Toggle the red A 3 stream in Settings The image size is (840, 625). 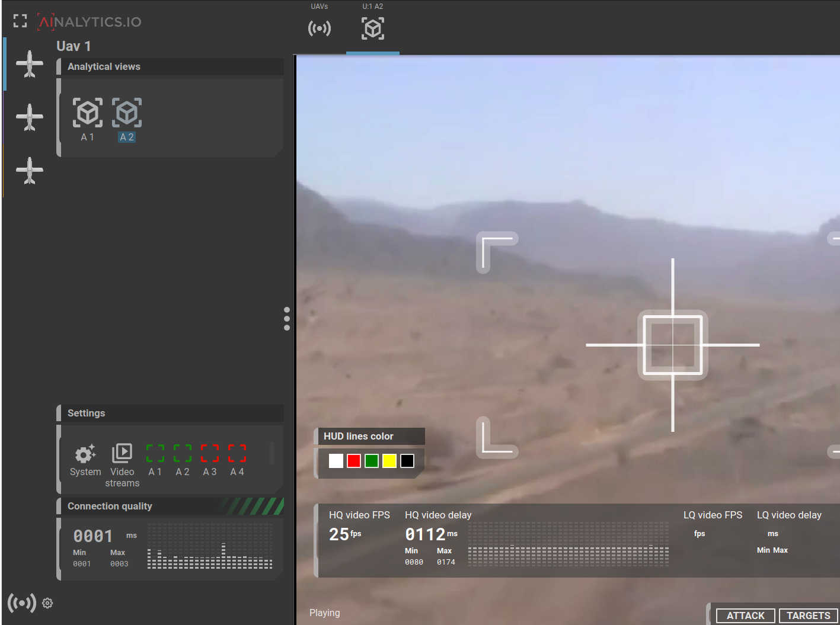[210, 454]
